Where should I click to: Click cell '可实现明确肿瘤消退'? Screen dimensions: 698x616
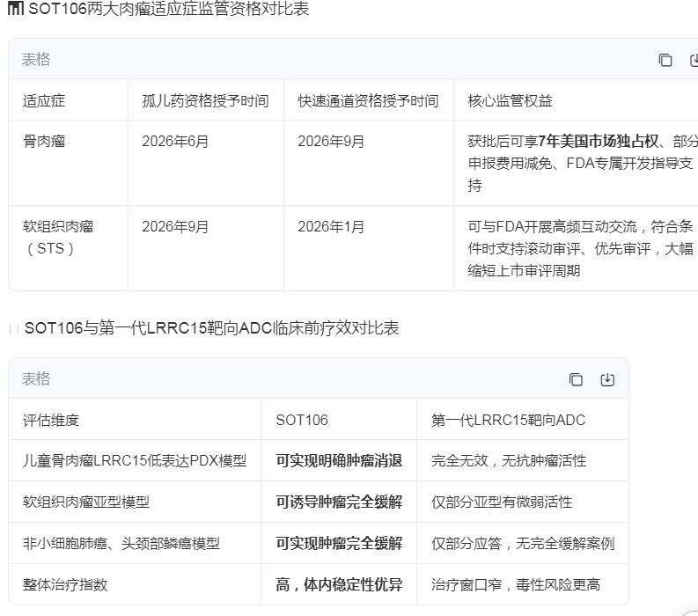[339, 460]
